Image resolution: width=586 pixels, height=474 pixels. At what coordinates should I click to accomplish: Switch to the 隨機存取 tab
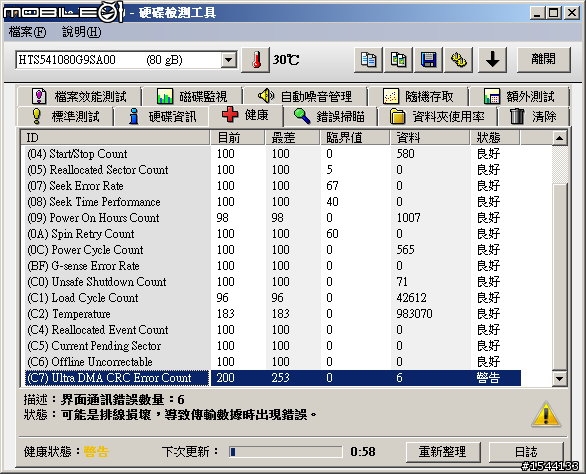click(x=418, y=96)
